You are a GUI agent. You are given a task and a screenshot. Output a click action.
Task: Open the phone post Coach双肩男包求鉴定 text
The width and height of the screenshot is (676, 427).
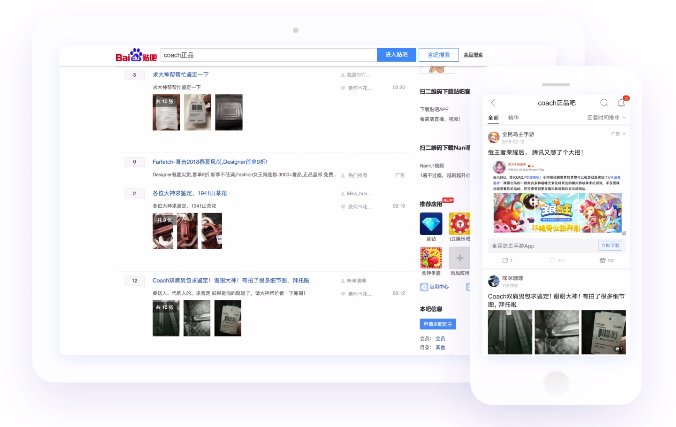tap(556, 300)
